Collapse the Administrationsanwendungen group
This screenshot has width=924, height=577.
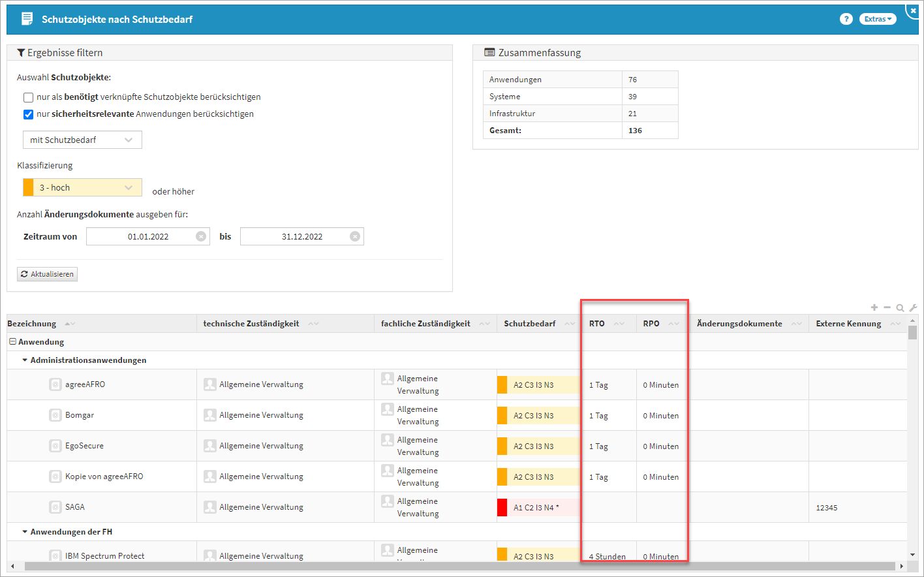[25, 360]
